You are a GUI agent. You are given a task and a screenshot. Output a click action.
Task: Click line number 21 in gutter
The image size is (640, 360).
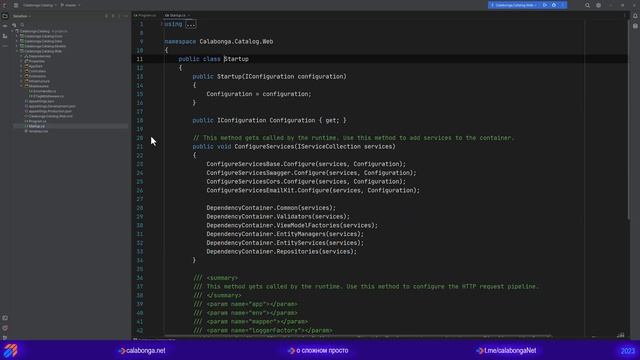point(140,147)
